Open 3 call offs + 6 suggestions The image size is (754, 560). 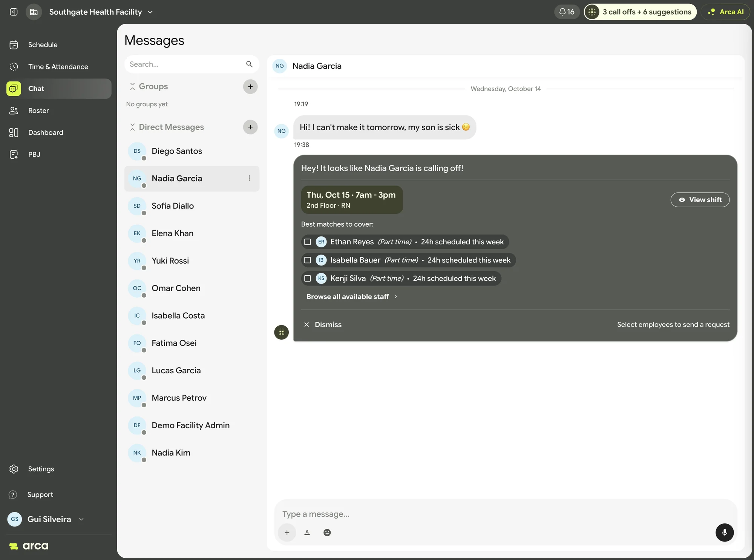click(640, 12)
